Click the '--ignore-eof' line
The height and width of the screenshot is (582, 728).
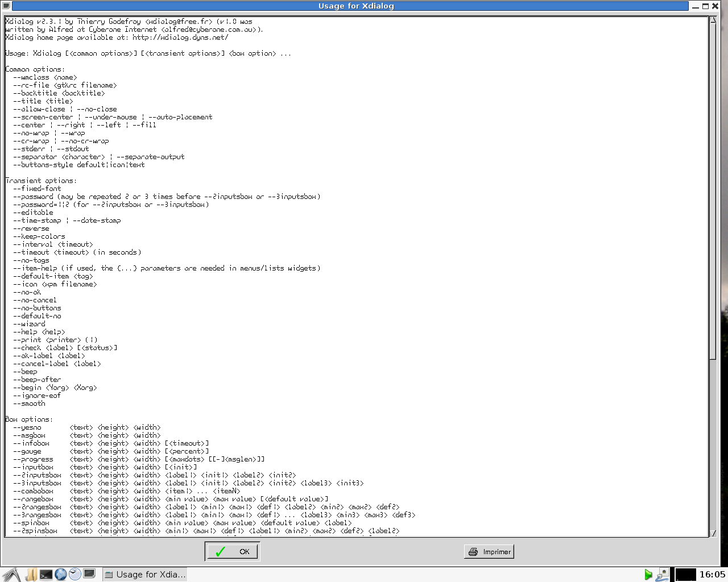[37, 396]
